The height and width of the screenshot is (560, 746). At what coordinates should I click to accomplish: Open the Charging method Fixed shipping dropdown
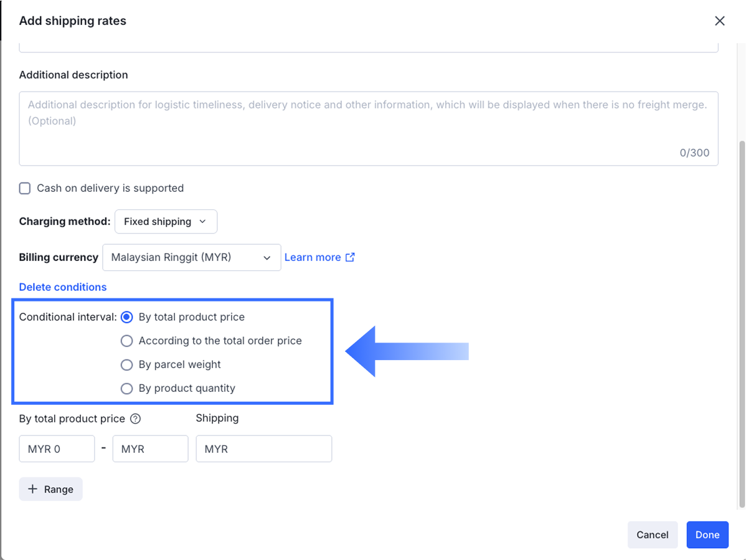coord(166,222)
